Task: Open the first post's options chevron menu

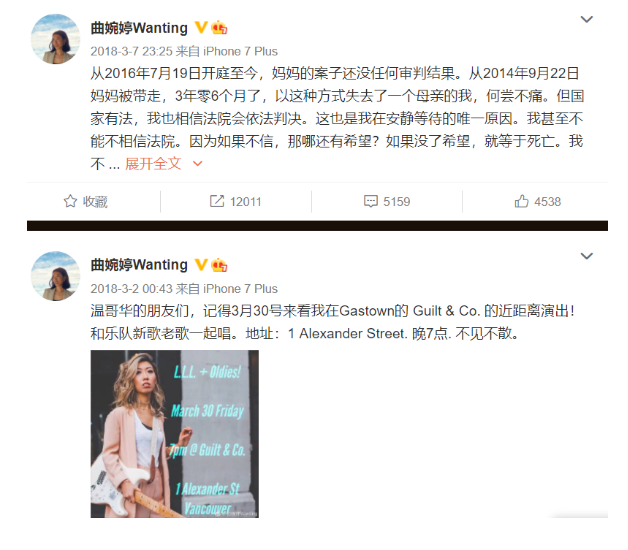Action: click(586, 19)
